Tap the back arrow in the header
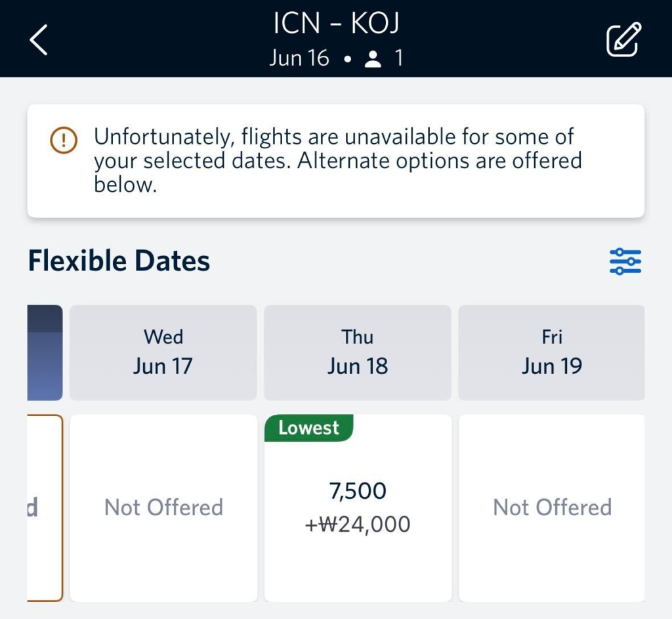Screen dimensions: 672x619 [x=39, y=40]
